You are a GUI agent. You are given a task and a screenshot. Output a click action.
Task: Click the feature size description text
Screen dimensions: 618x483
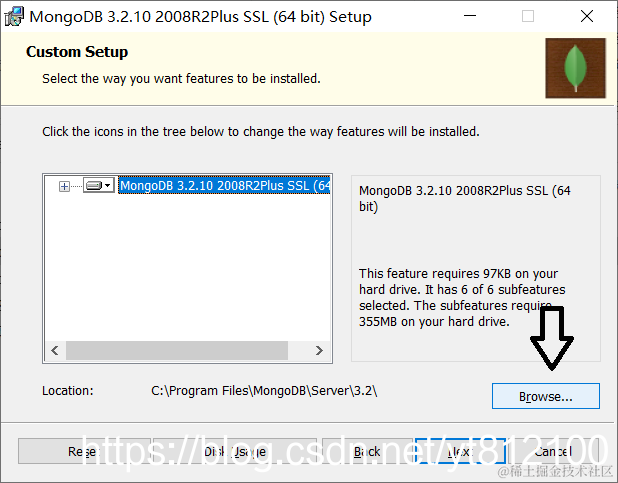click(x=462, y=297)
